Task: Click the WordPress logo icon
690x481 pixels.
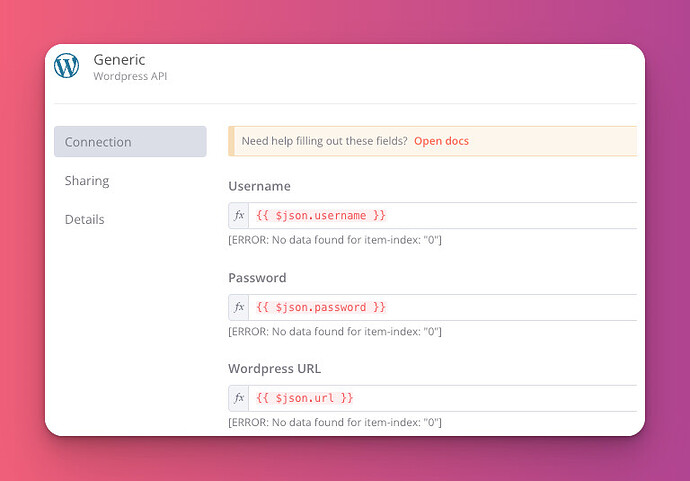Action: 66,66
